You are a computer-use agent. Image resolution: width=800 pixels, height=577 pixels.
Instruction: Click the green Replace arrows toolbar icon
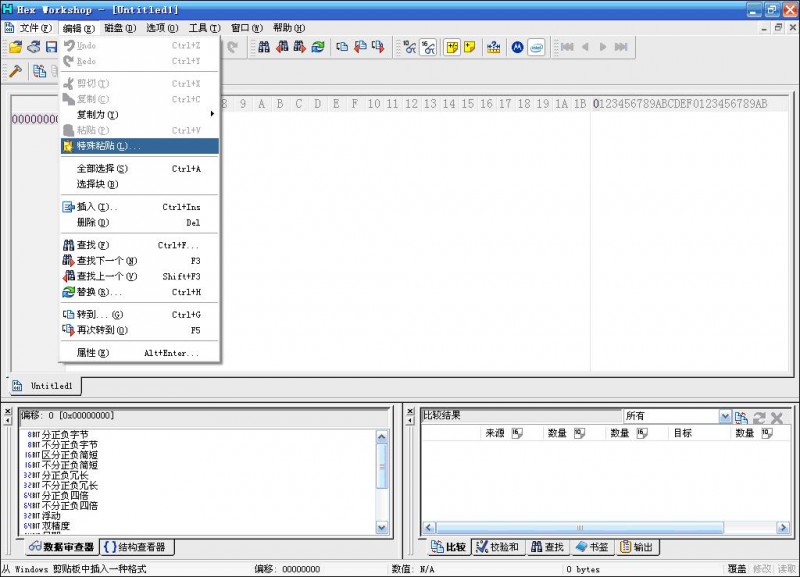pyautogui.click(x=318, y=47)
